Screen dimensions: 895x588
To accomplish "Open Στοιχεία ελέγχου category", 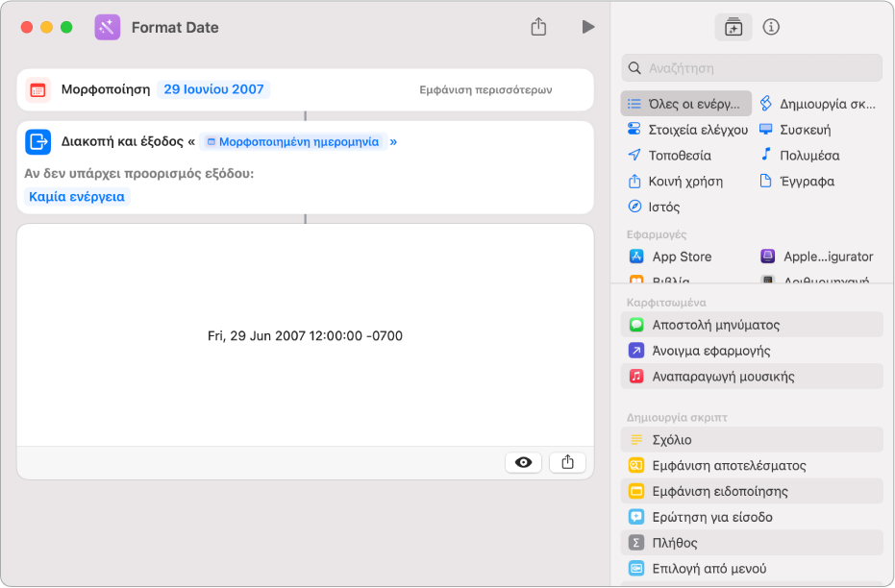I will coord(687,130).
